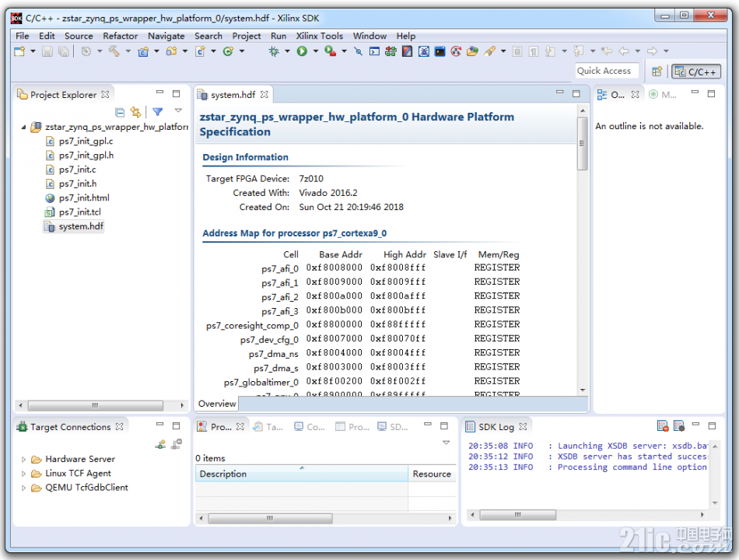This screenshot has height=560, width=739.
Task: Collapse the zstar_zynq_ps_wrapper_hw_platform project node
Action: click(x=23, y=127)
